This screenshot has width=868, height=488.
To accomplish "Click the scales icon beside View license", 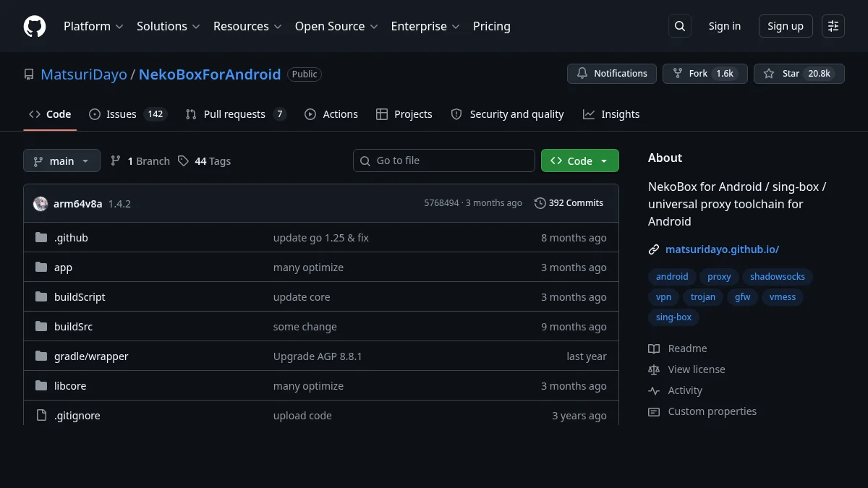I will 654,369.
